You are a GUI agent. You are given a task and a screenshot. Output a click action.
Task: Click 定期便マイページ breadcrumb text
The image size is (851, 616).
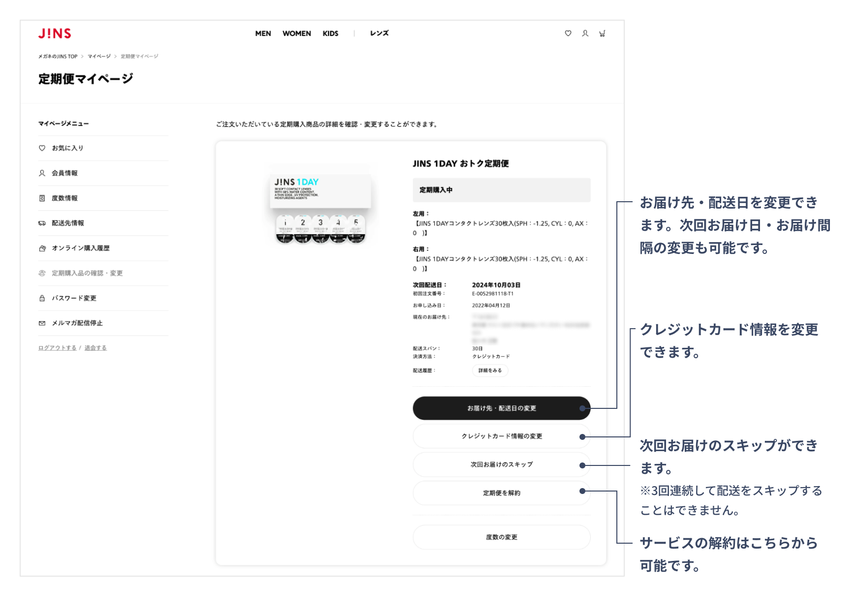click(x=140, y=57)
